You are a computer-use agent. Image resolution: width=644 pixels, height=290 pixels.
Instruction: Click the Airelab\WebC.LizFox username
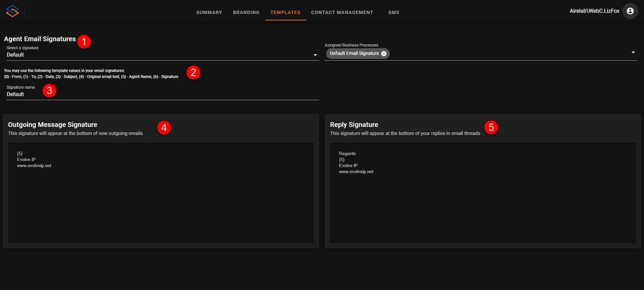click(594, 11)
